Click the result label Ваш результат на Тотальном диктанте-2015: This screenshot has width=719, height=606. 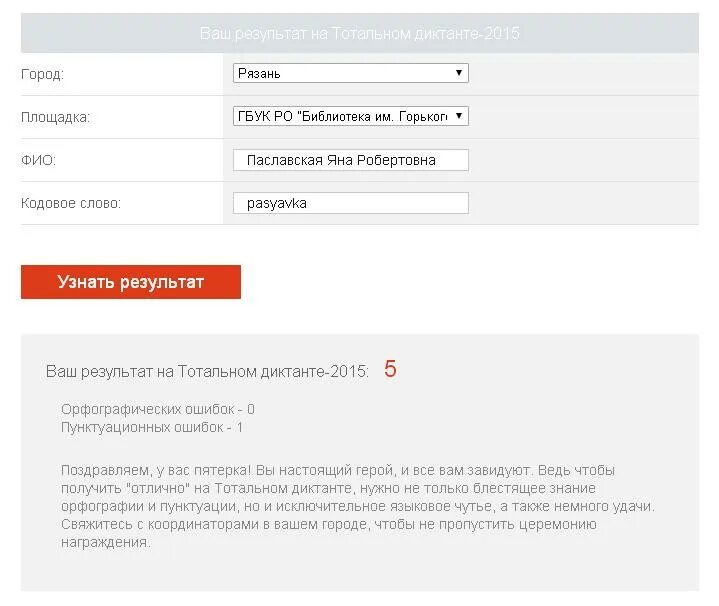point(207,371)
